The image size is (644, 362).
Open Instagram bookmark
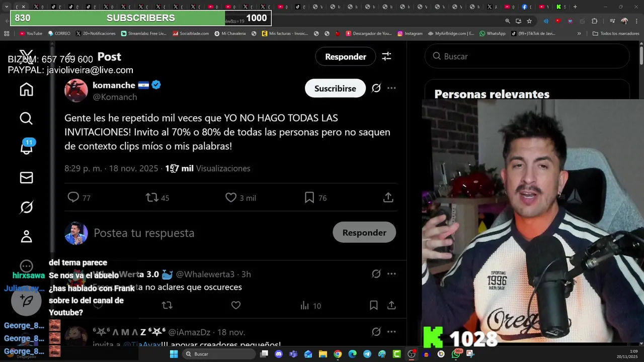[x=410, y=34]
